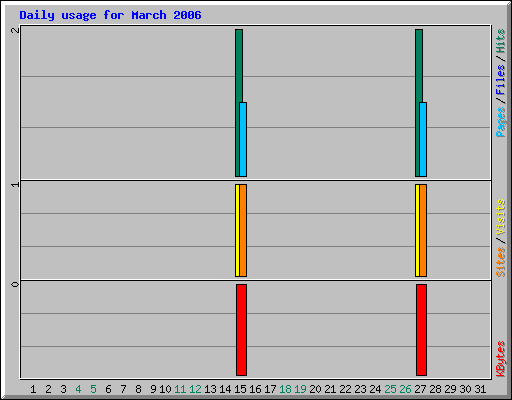Screen dimensions: 512x400
Task: Click day label "20" on the bottom axis
Action: [315, 389]
